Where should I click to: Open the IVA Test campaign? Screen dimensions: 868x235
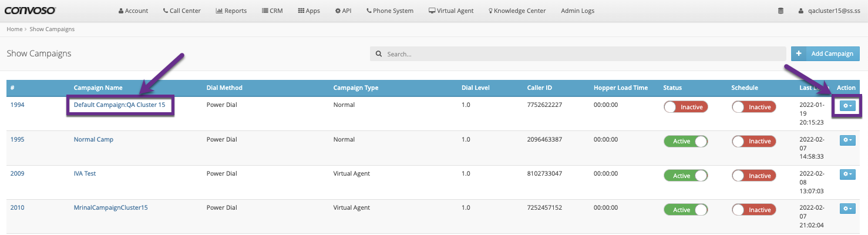pyautogui.click(x=85, y=173)
